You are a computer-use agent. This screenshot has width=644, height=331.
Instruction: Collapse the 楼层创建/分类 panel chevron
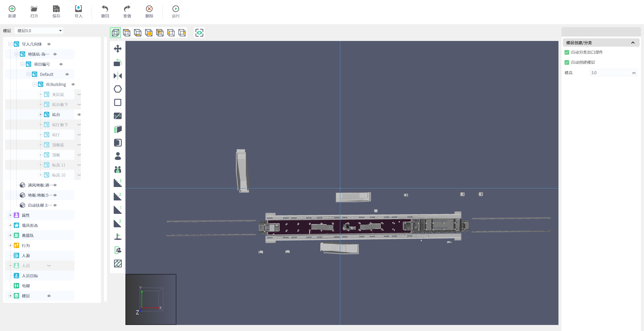click(633, 43)
